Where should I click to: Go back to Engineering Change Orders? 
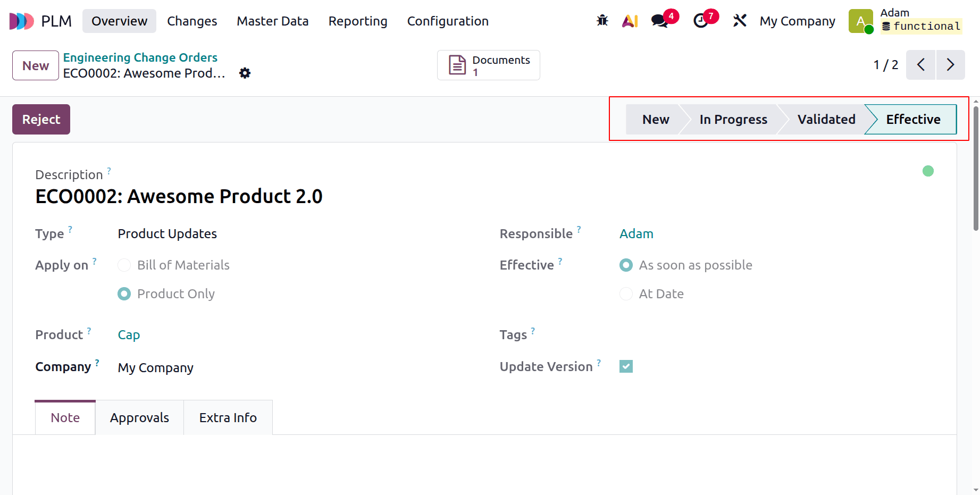pos(140,57)
